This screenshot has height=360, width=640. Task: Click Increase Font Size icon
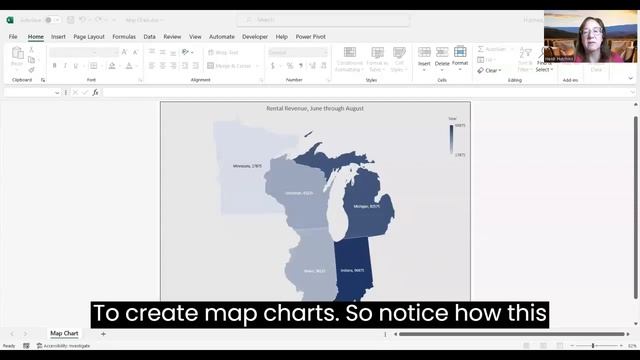click(x=124, y=52)
